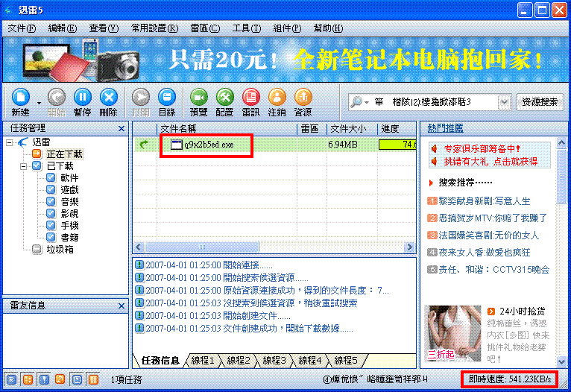Click the blue exclamation status bar icon

44,379
